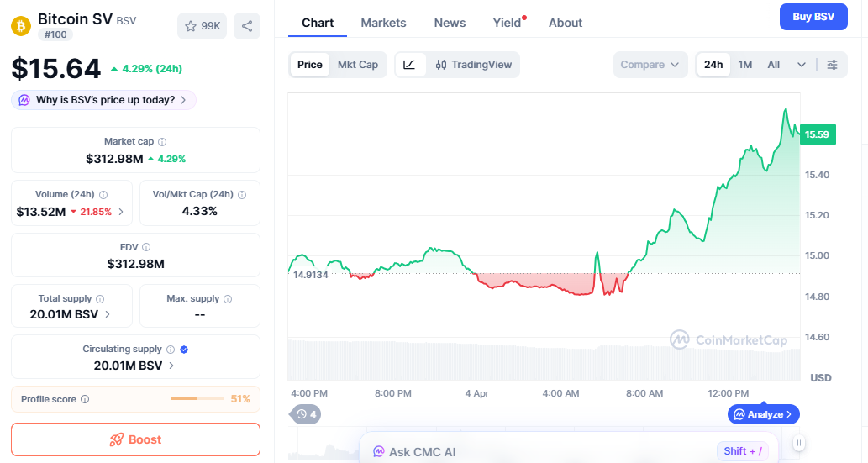Screen dimensions: 868x463
Task: Click the Analyze button
Action: (763, 414)
